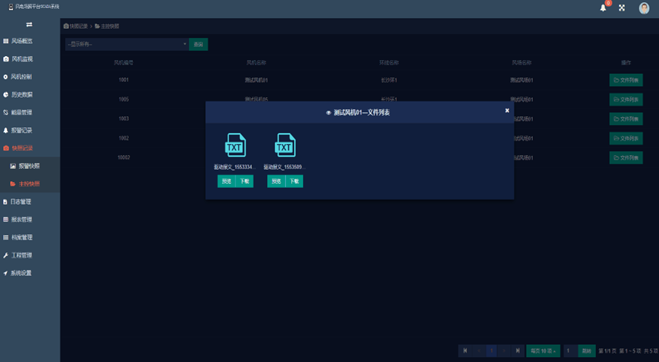
Task: Click 预览 under the first TXT file
Action: click(226, 181)
